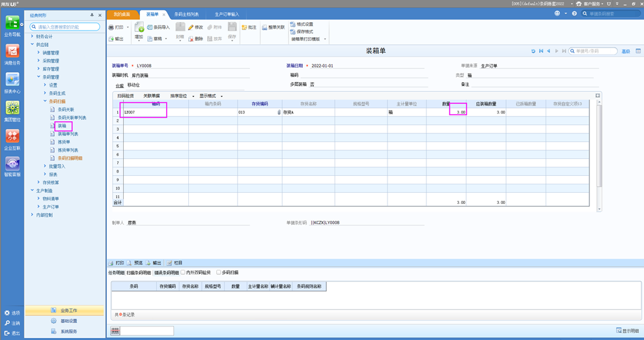Open the 报表中心 sidebar icon
The image size is (644, 340).
click(x=12, y=79)
